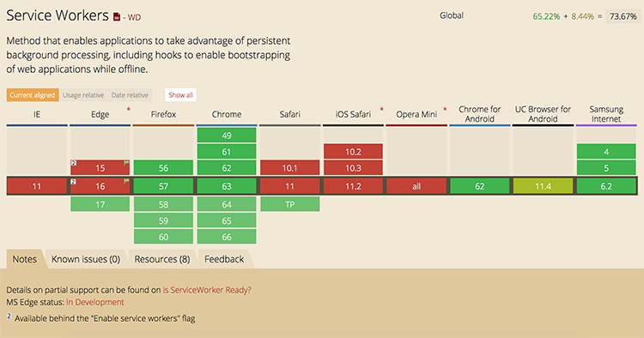Open the Known issues (0) tab
Image resolution: width=644 pixels, height=338 pixels.
pyautogui.click(x=86, y=259)
